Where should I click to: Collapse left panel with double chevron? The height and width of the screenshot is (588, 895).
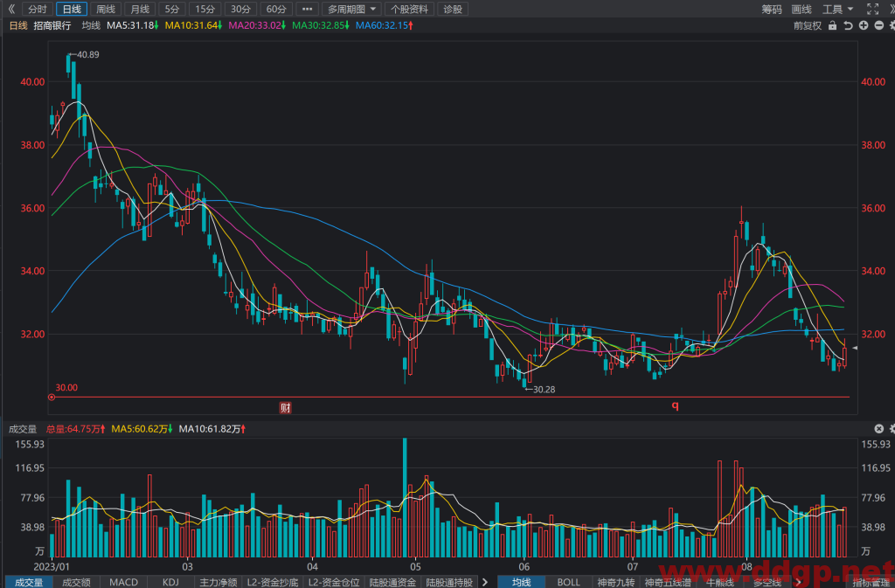(10, 9)
